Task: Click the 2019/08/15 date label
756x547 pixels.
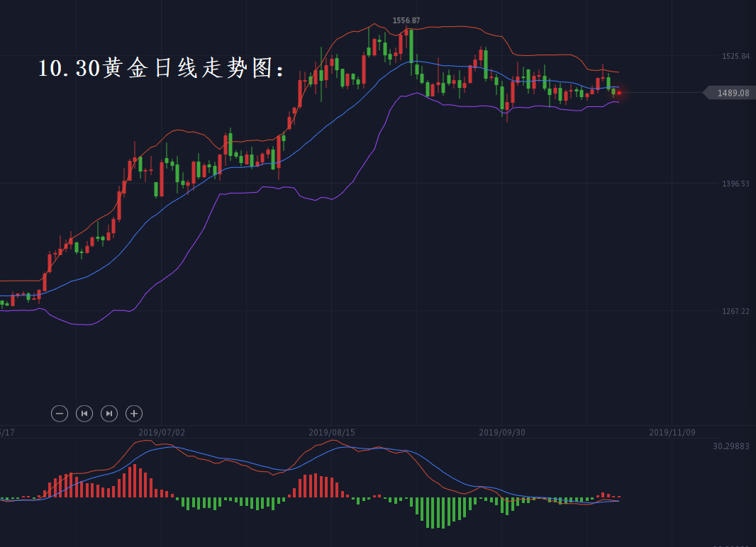Action: point(332,432)
